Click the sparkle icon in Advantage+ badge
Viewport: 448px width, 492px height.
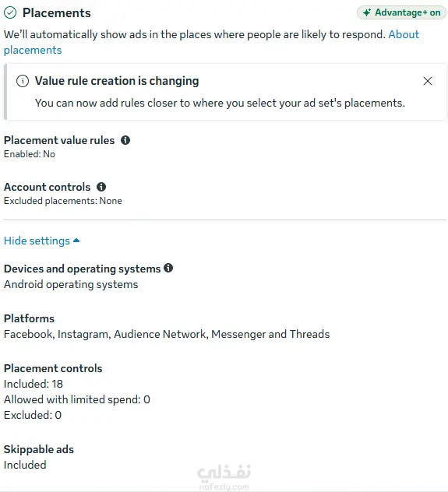click(x=366, y=12)
